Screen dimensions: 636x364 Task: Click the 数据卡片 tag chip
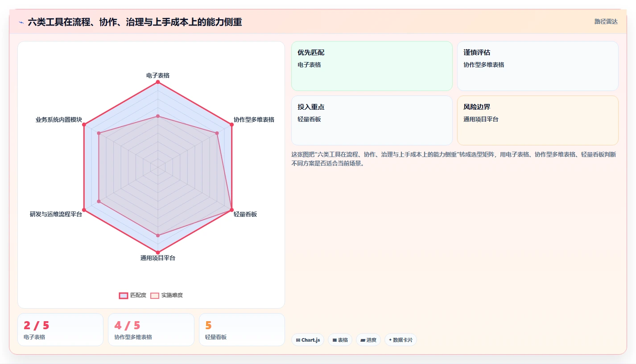(401, 340)
